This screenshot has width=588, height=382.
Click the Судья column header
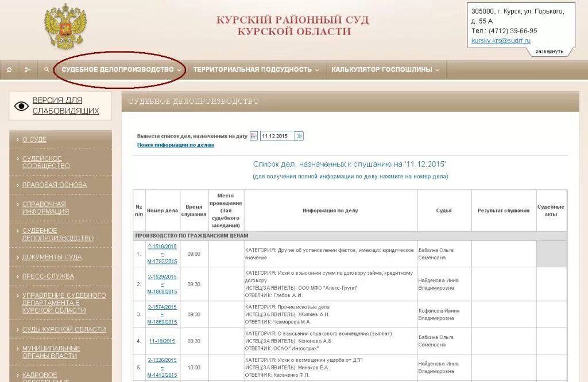444,211
